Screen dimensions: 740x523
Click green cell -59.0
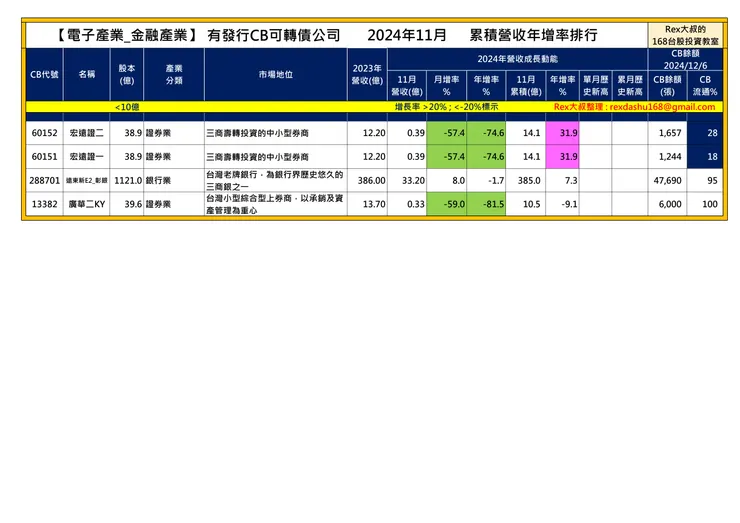click(446, 204)
